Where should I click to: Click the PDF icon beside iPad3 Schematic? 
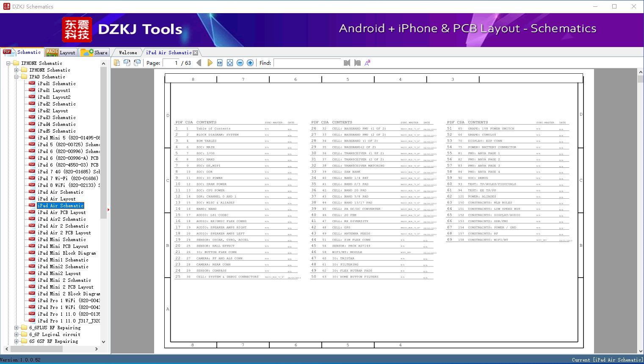click(x=32, y=117)
